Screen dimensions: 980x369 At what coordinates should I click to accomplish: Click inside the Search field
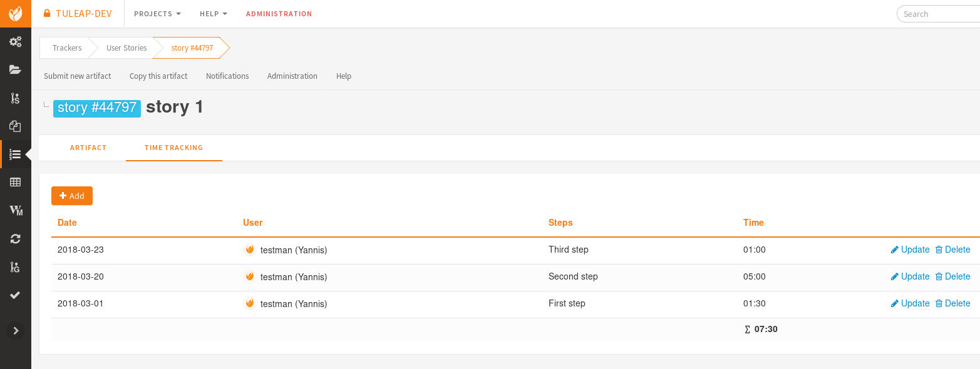coord(939,13)
